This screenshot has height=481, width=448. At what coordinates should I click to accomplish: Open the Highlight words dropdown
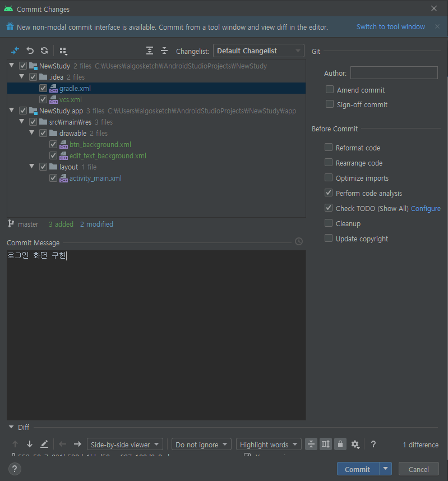point(269,444)
